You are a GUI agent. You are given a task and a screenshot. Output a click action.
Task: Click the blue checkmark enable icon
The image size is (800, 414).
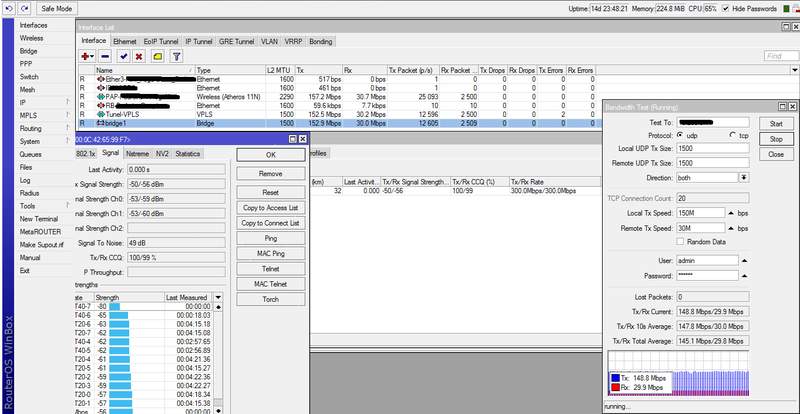pyautogui.click(x=123, y=57)
